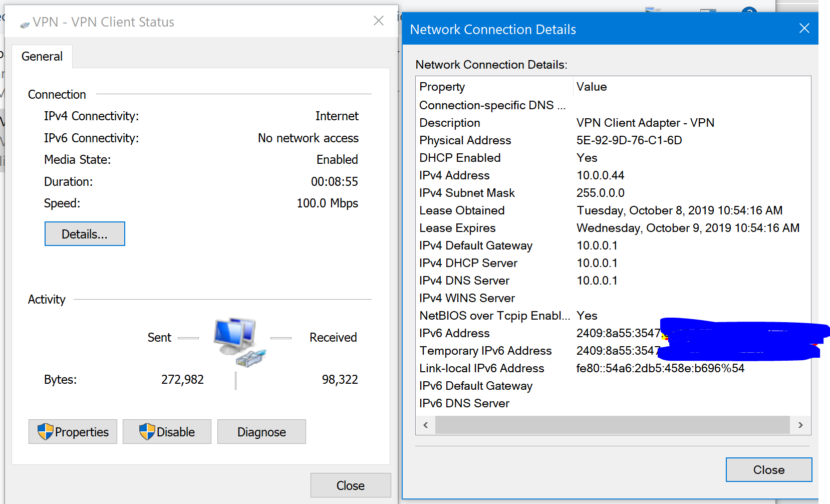The width and height of the screenshot is (830, 504).
Task: Close the VPN Client Status window
Action: point(379,21)
